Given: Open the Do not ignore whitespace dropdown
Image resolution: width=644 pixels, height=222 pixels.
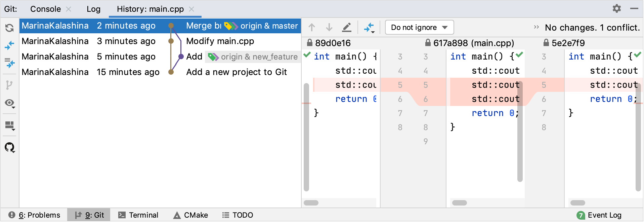Looking at the screenshot, I should click(x=419, y=27).
